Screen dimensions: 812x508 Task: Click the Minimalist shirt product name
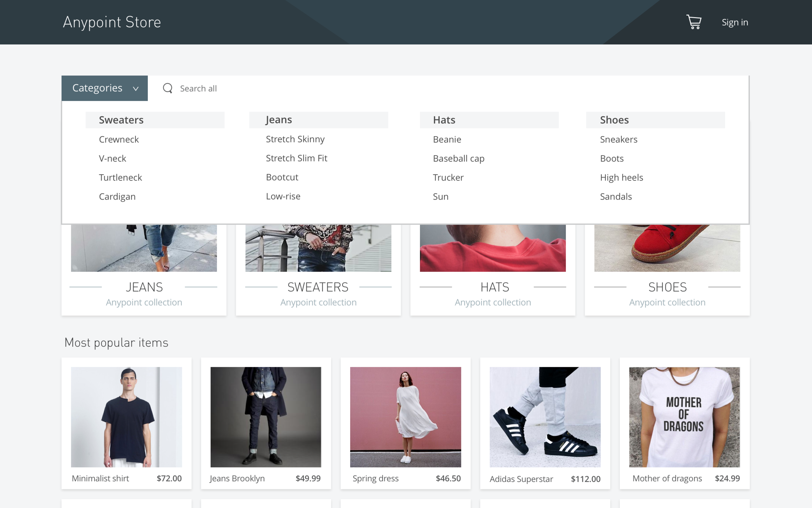click(100, 478)
